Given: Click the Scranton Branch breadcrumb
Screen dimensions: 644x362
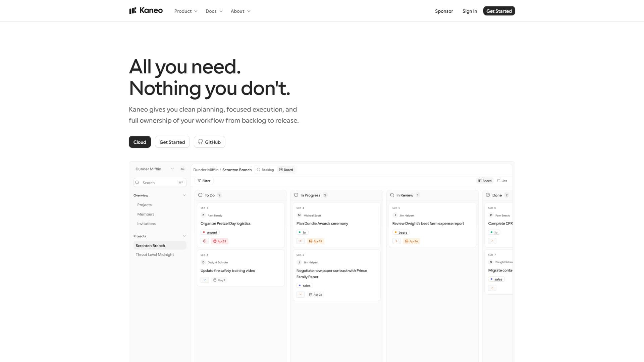Looking at the screenshot, I should tap(237, 170).
